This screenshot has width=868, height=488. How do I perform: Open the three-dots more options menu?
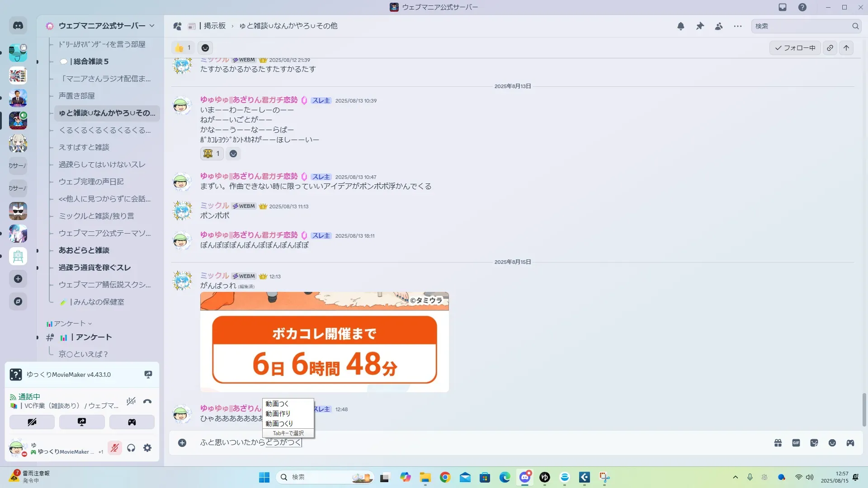pos(738,26)
